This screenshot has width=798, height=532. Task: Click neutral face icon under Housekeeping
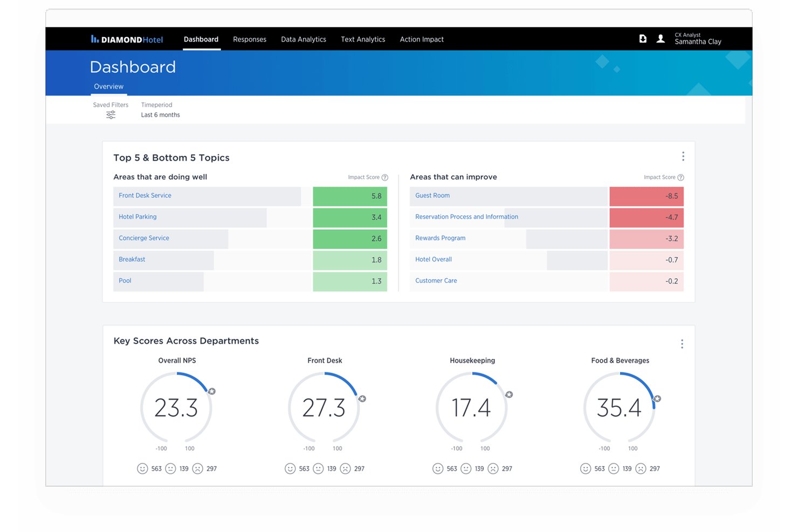tap(466, 468)
